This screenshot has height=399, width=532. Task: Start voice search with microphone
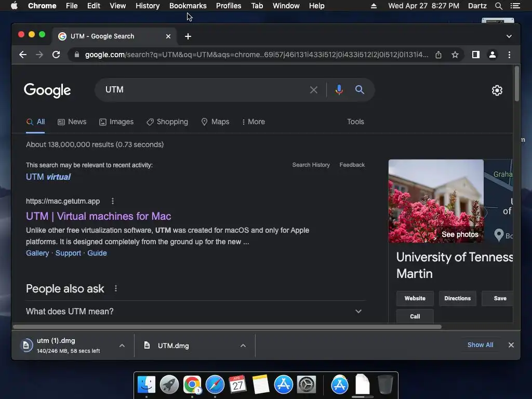(x=339, y=90)
